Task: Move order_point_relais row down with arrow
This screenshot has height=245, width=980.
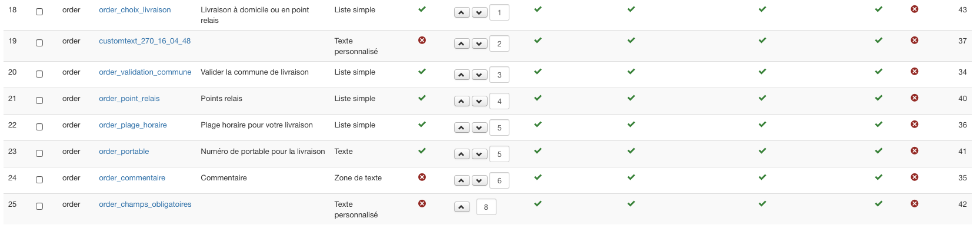Action: 479,101
